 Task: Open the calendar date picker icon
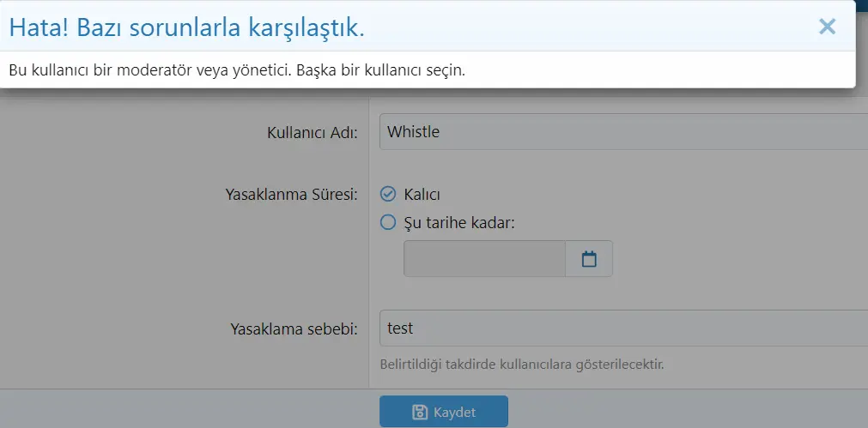(x=589, y=259)
